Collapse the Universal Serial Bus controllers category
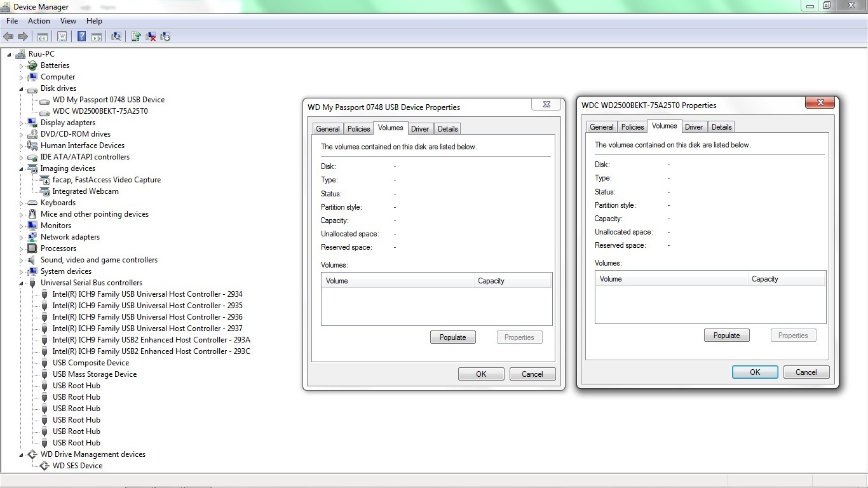The width and height of the screenshot is (868, 488). tap(21, 283)
